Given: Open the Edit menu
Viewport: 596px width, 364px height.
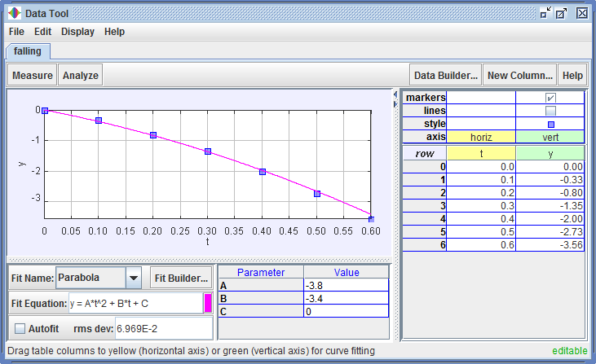Looking at the screenshot, I should coord(42,32).
